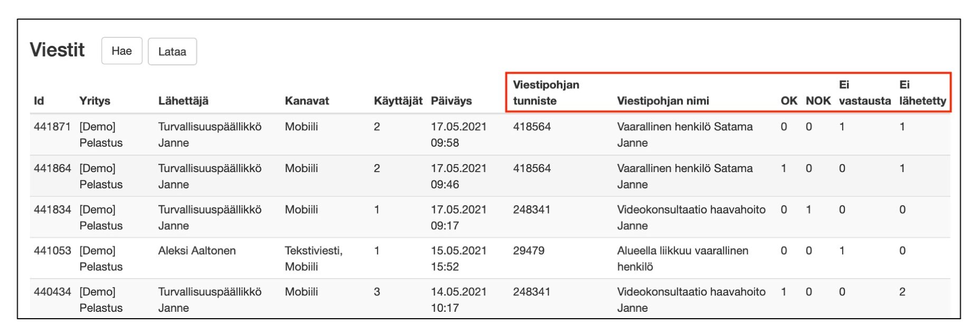
Task: Sort by the Käyttäjät column header
Action: pyautogui.click(x=398, y=101)
